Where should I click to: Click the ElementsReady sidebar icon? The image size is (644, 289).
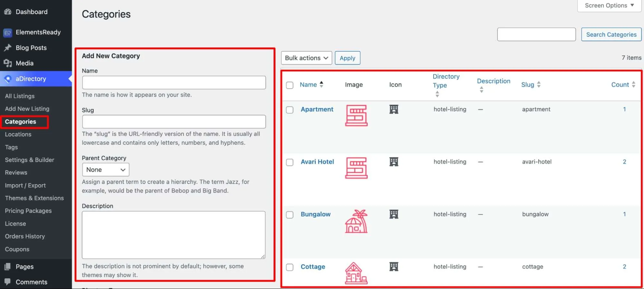click(8, 33)
